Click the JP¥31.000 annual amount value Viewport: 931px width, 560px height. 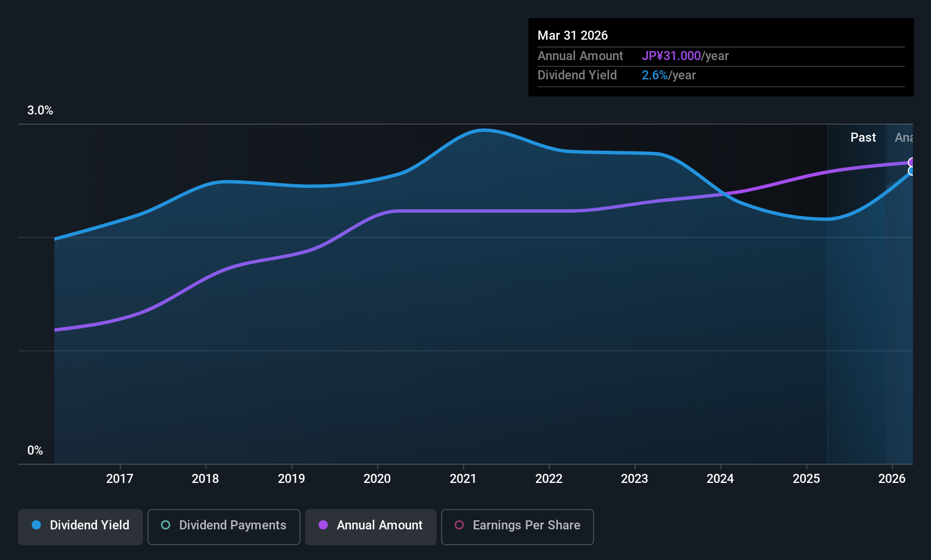(x=671, y=56)
